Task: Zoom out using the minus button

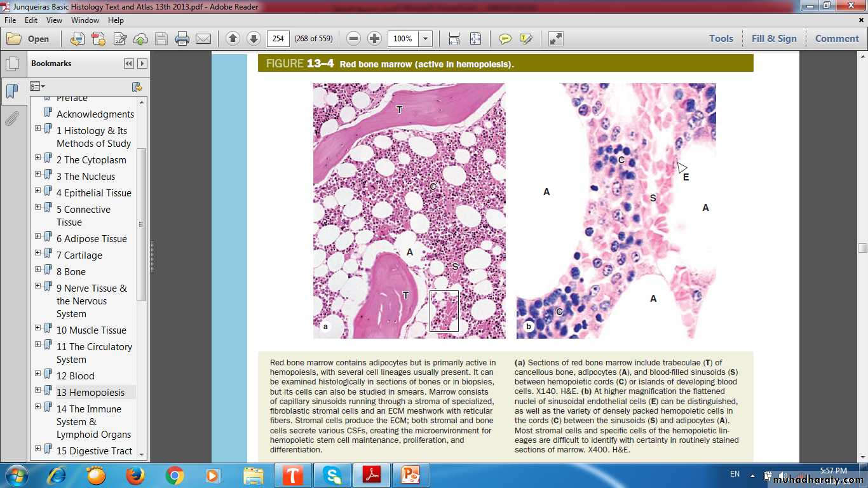Action: [x=354, y=39]
